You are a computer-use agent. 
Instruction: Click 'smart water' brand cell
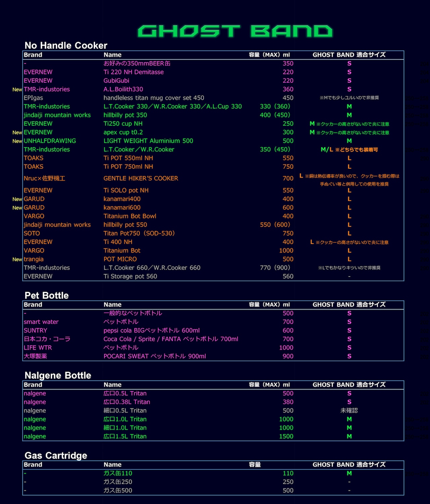click(41, 322)
